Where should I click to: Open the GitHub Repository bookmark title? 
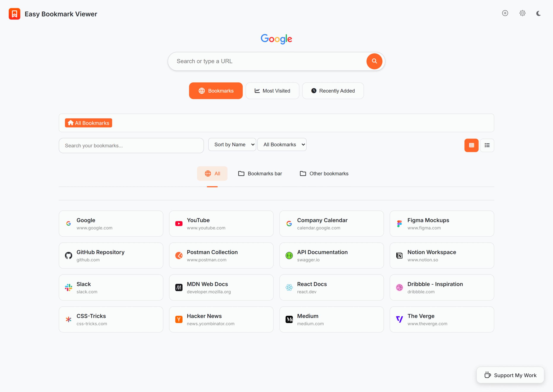[x=100, y=252]
